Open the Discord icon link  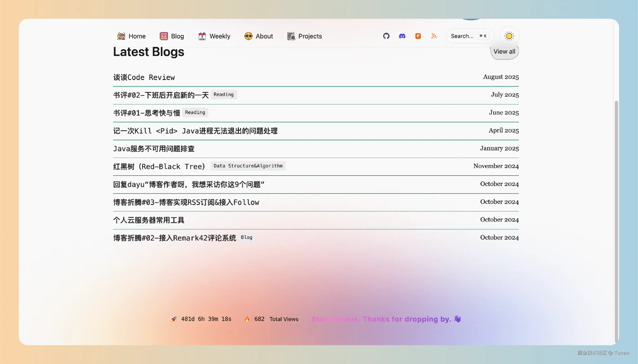pyautogui.click(x=402, y=36)
